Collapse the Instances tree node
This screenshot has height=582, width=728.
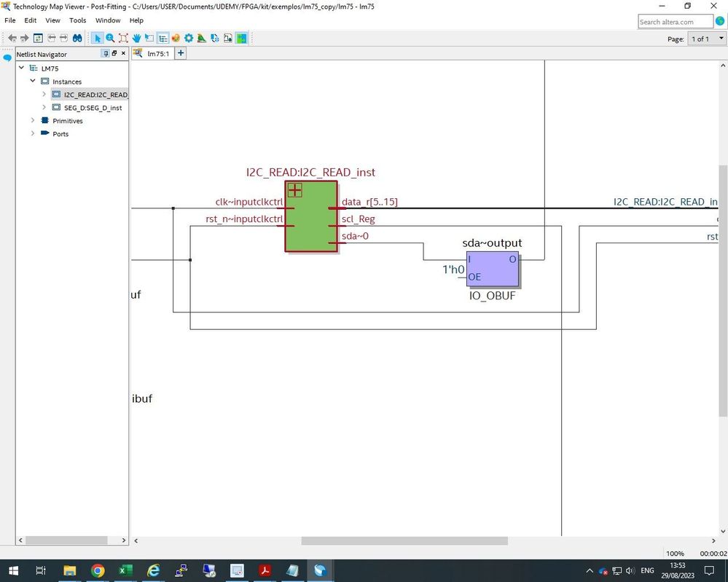pos(33,82)
